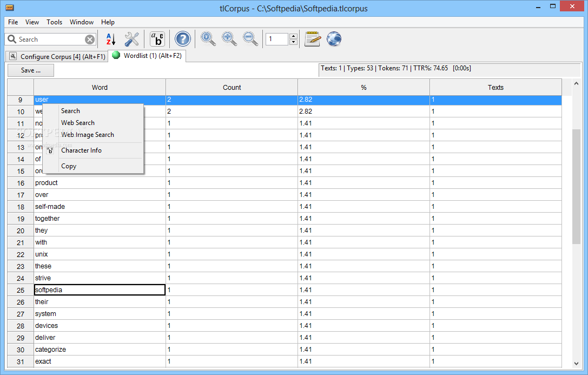Click the vertical scrollbar thumb

point(577,186)
